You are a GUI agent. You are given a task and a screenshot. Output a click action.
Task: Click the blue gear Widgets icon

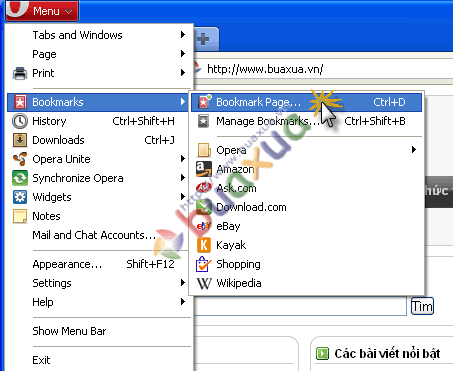(x=20, y=197)
